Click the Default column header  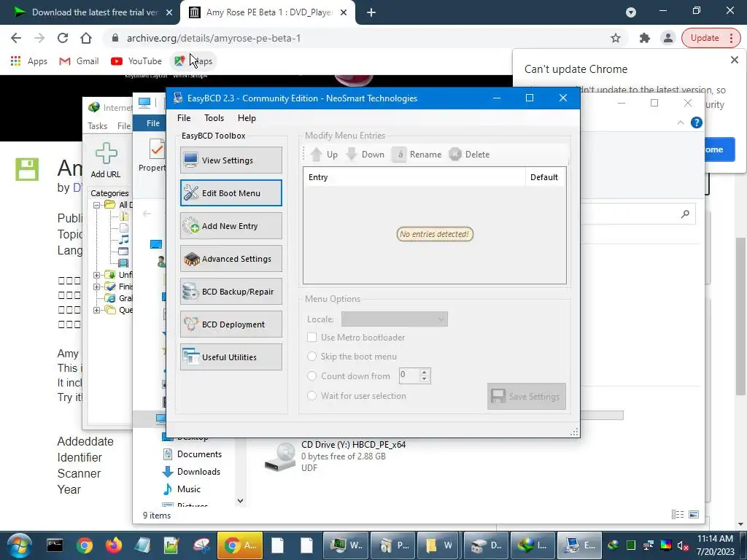(x=544, y=177)
